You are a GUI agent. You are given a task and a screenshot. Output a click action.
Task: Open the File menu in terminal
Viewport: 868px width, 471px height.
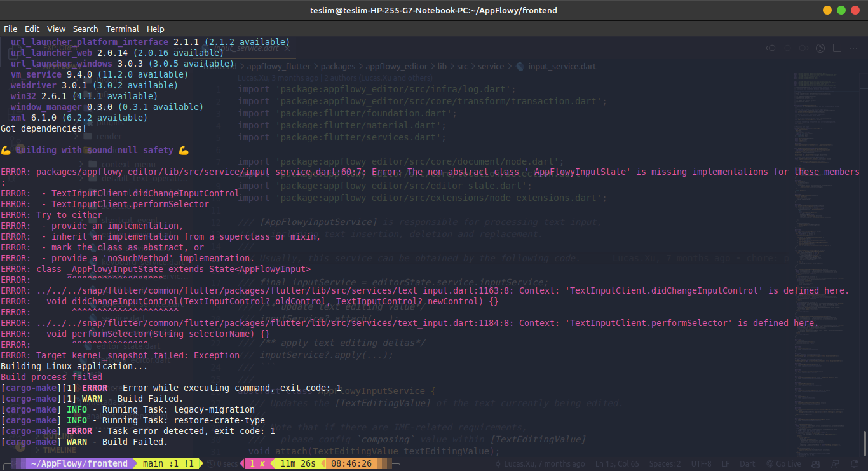tap(10, 29)
